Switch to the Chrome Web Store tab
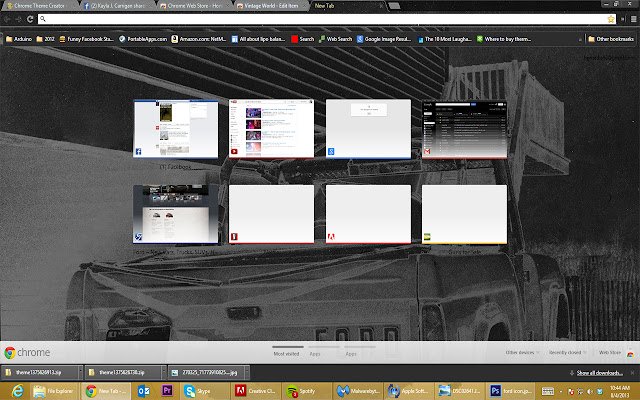 (x=194, y=6)
